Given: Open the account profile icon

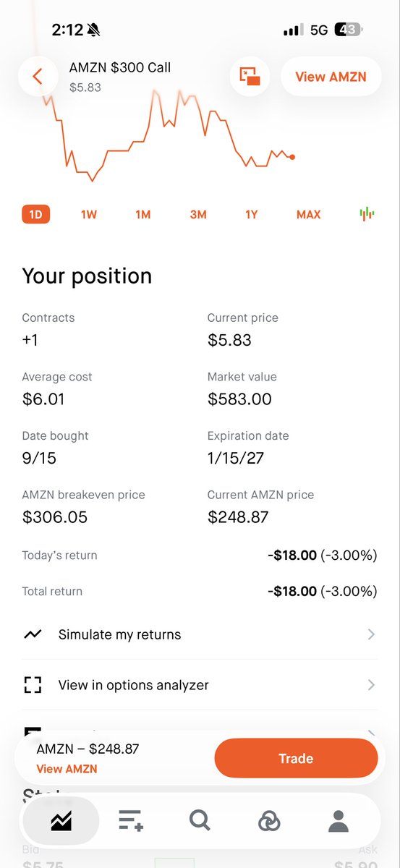Looking at the screenshot, I should point(338,820).
